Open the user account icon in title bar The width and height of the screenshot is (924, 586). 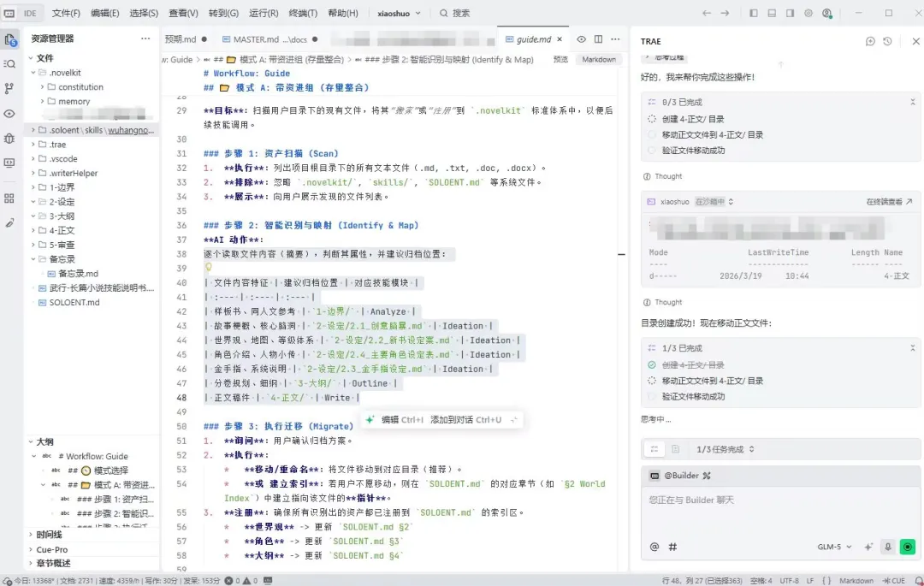pyautogui.click(x=827, y=13)
